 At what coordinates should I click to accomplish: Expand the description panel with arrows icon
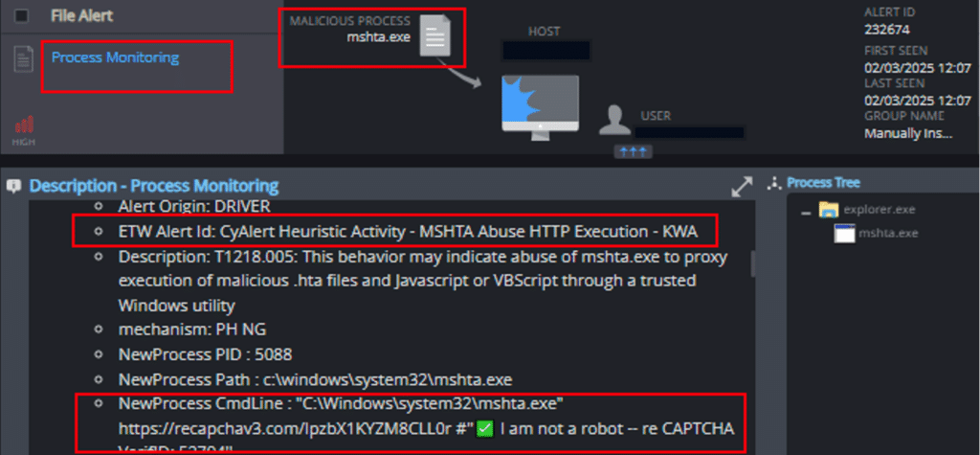tap(743, 187)
